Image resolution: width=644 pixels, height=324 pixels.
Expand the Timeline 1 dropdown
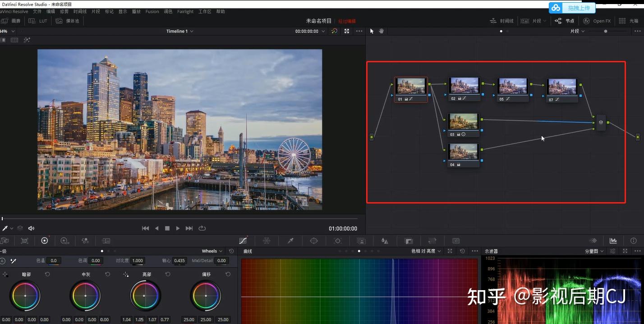(179, 31)
